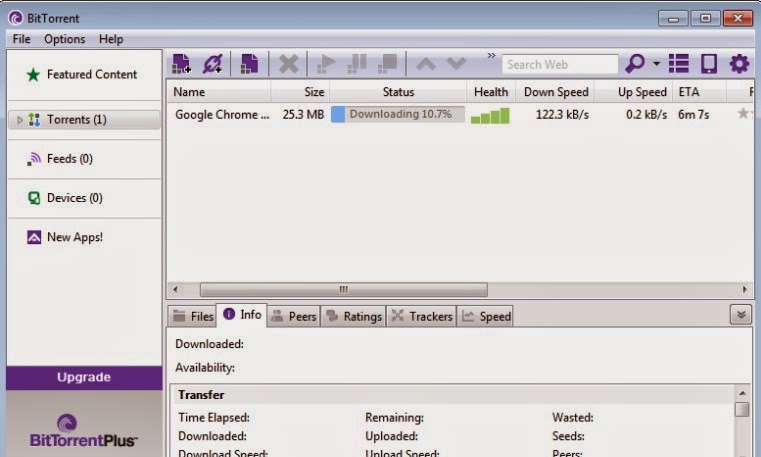Click horizontal scrollbar right arrow
The image size is (761, 457).
(745, 290)
